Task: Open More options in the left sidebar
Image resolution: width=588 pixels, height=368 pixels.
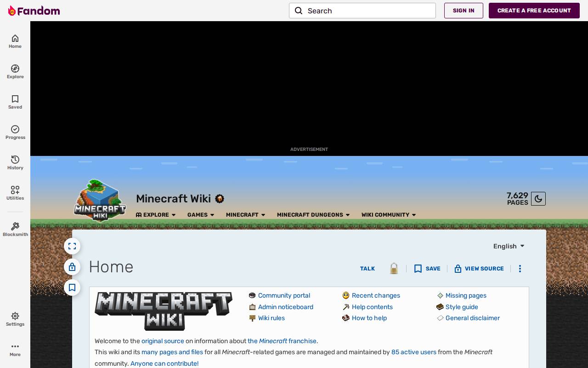Action: (x=15, y=350)
